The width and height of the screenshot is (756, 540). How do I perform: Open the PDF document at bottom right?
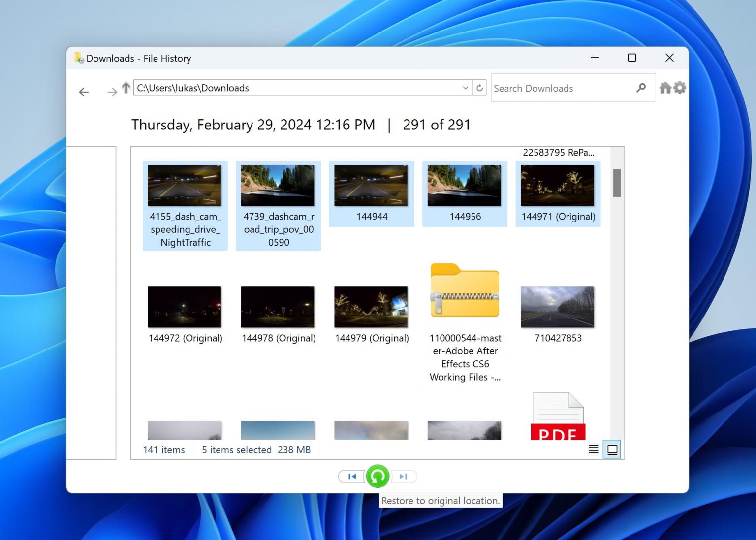(558, 416)
